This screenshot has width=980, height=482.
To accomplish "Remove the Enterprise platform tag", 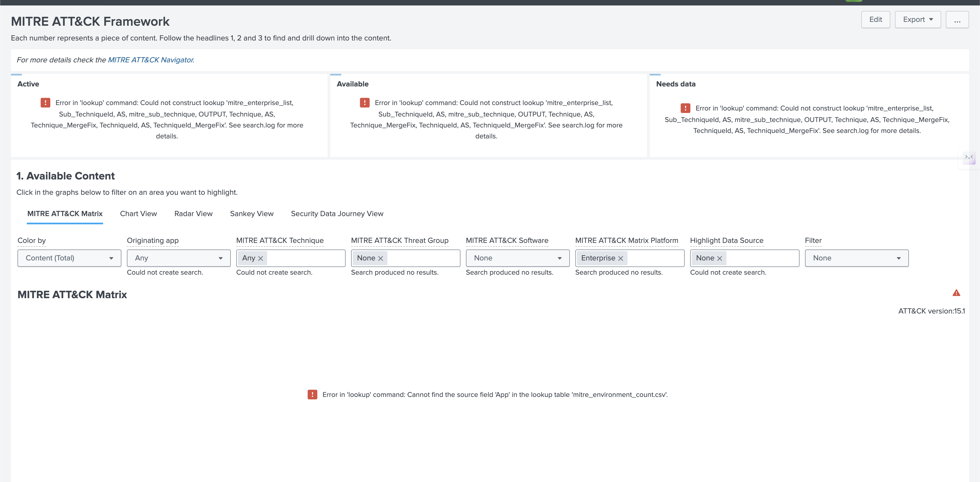I will 620,258.
